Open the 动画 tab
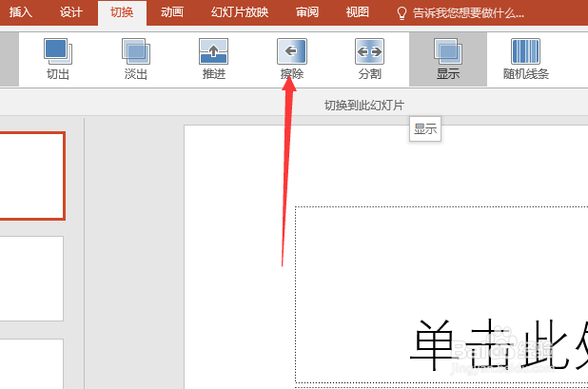This screenshot has height=389, width=588. pos(172,12)
